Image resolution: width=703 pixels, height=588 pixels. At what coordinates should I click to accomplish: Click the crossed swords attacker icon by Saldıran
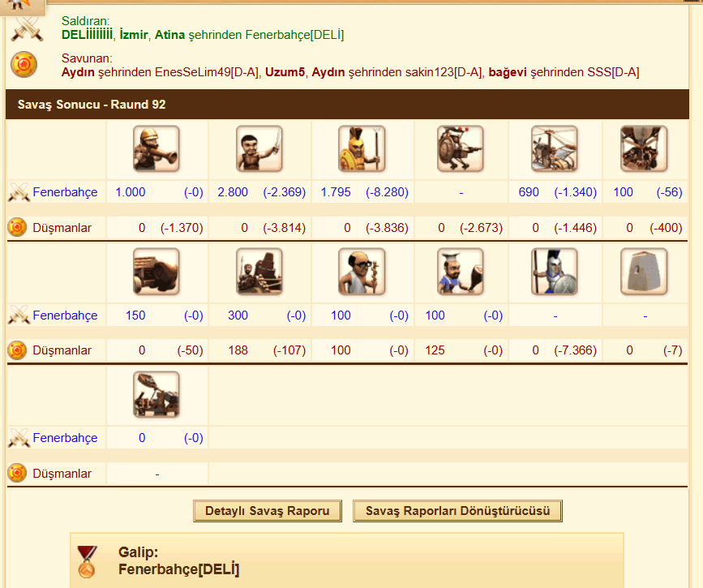pyautogui.click(x=27, y=28)
